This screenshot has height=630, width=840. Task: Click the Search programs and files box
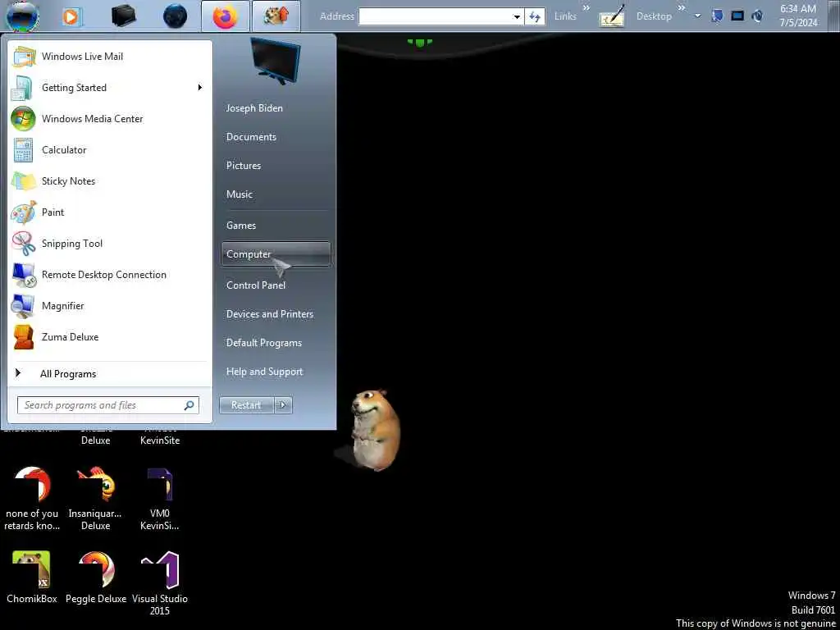(x=108, y=405)
